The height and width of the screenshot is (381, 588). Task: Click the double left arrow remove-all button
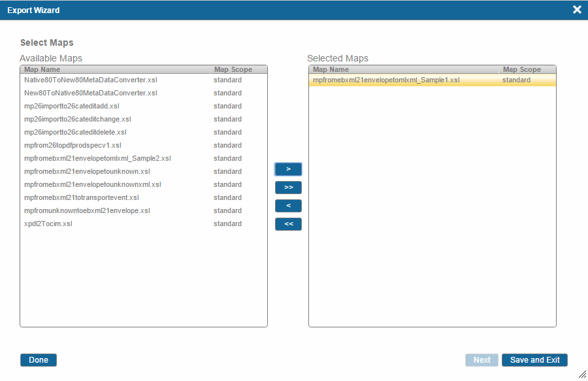click(288, 224)
